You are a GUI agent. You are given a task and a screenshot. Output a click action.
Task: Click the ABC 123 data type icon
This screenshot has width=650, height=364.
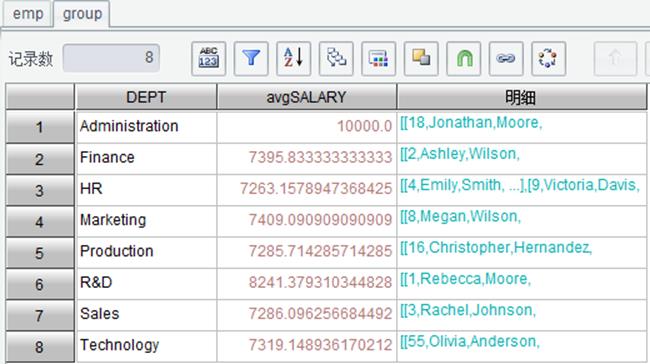pos(209,58)
